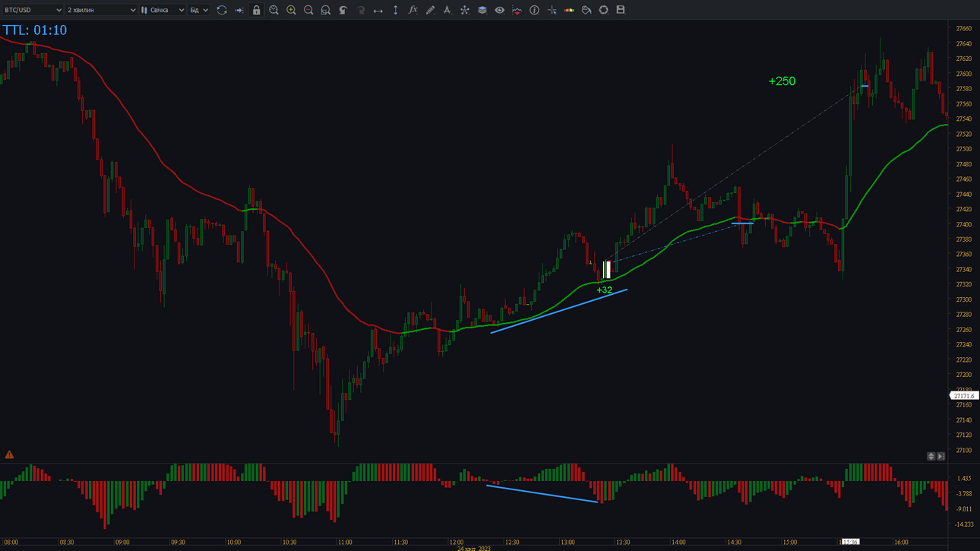
Task: Open the layers stack icon
Action: tap(482, 10)
